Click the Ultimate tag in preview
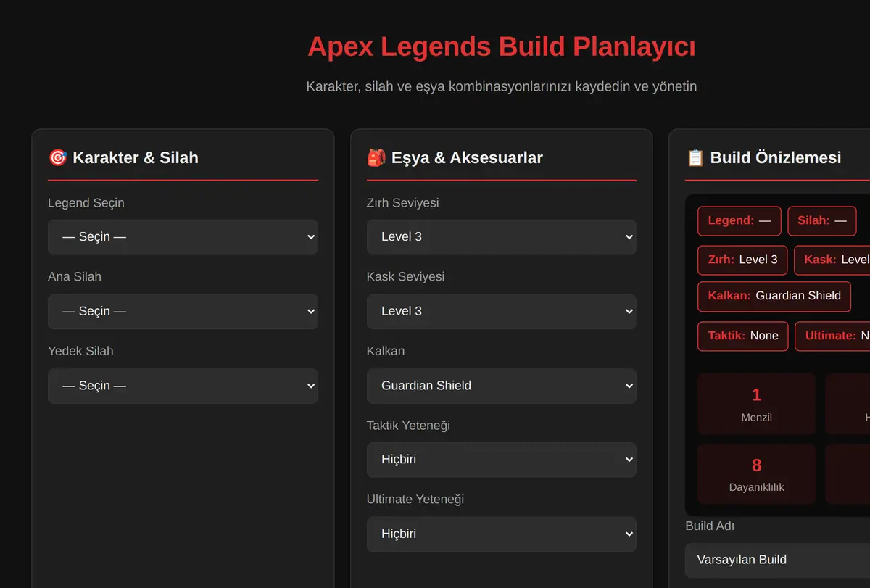The height and width of the screenshot is (588, 870). [x=832, y=336]
